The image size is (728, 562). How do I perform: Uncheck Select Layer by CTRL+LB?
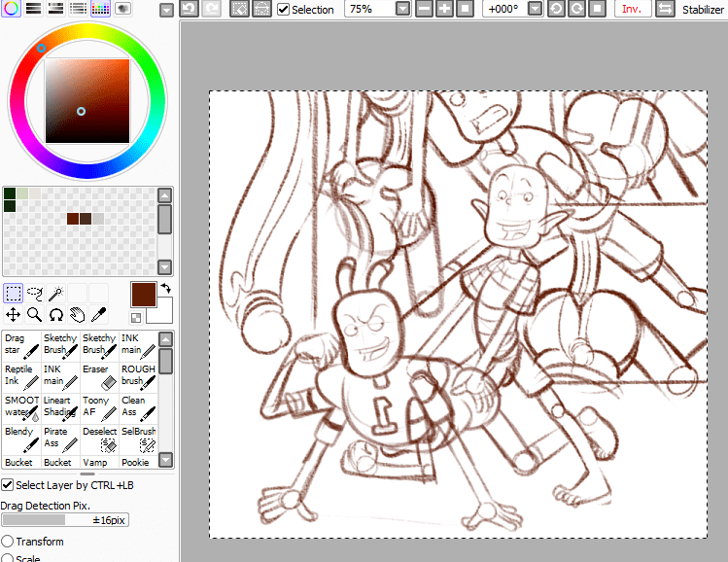tap(7, 485)
